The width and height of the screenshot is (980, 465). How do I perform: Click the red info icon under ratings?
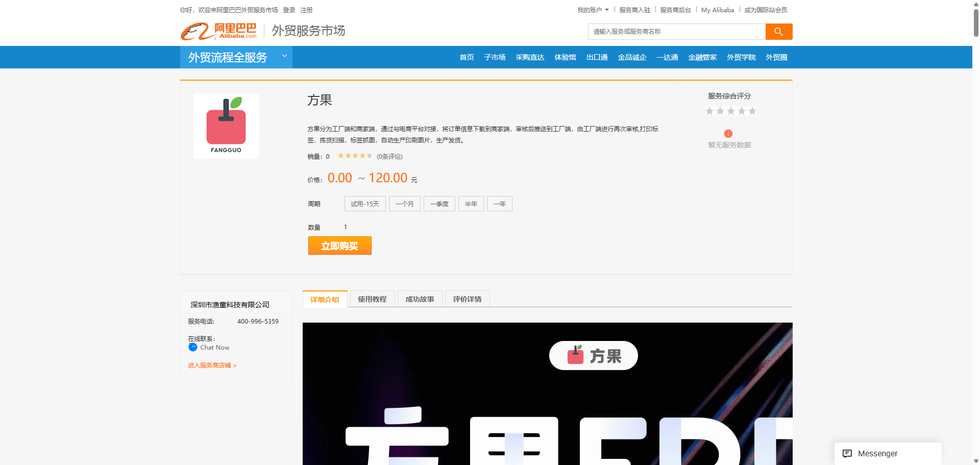728,134
